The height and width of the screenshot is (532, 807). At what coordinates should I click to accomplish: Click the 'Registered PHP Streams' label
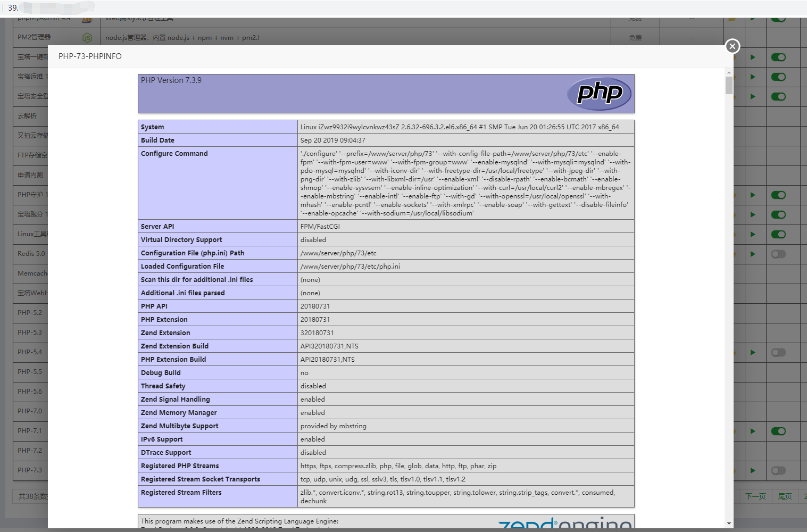180,466
